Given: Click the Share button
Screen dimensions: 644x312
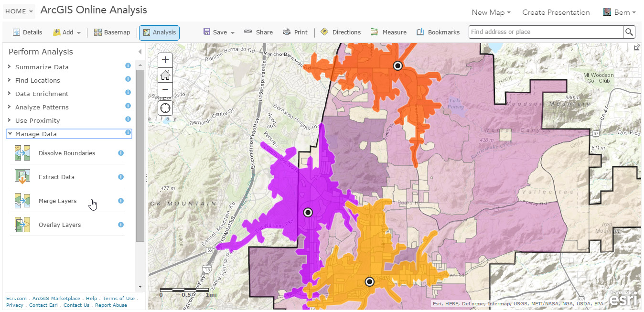Looking at the screenshot, I should (258, 32).
